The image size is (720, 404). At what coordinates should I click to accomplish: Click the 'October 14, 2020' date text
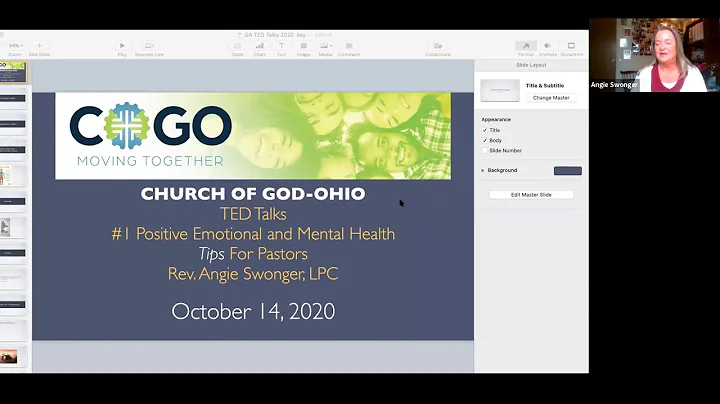pos(253,311)
